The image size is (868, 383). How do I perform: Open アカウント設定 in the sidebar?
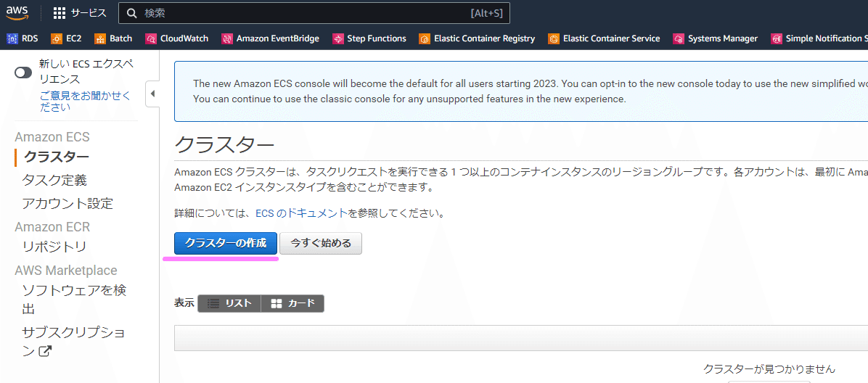point(67,204)
